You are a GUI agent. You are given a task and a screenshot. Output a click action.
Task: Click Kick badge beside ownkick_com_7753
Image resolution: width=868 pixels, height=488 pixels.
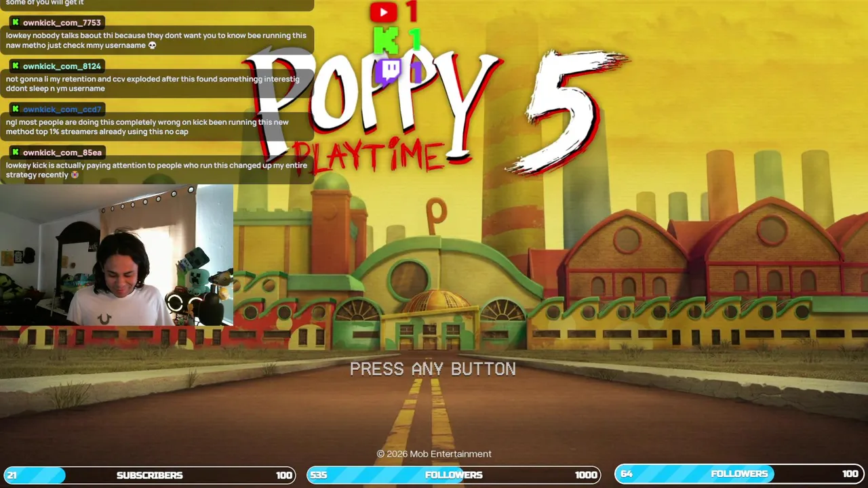[15, 22]
